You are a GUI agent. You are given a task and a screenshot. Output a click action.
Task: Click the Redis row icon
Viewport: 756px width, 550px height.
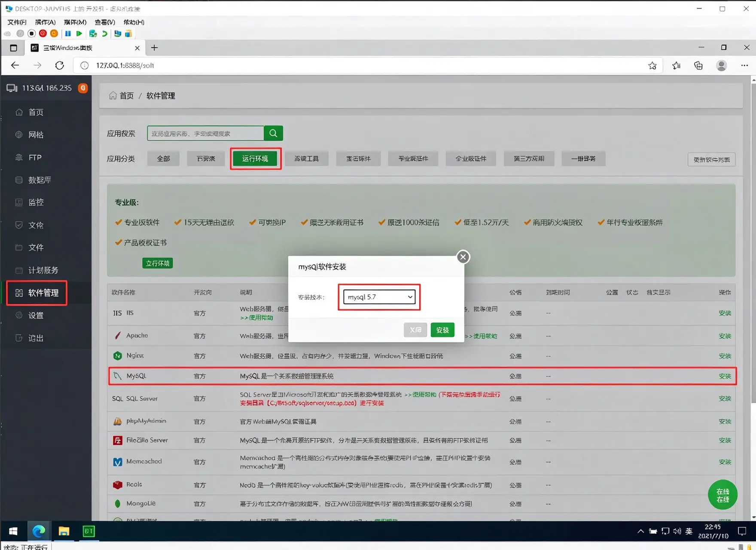coord(117,485)
